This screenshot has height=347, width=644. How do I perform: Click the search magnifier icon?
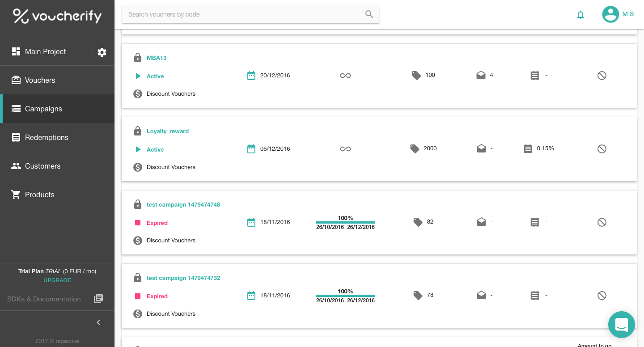point(369,14)
